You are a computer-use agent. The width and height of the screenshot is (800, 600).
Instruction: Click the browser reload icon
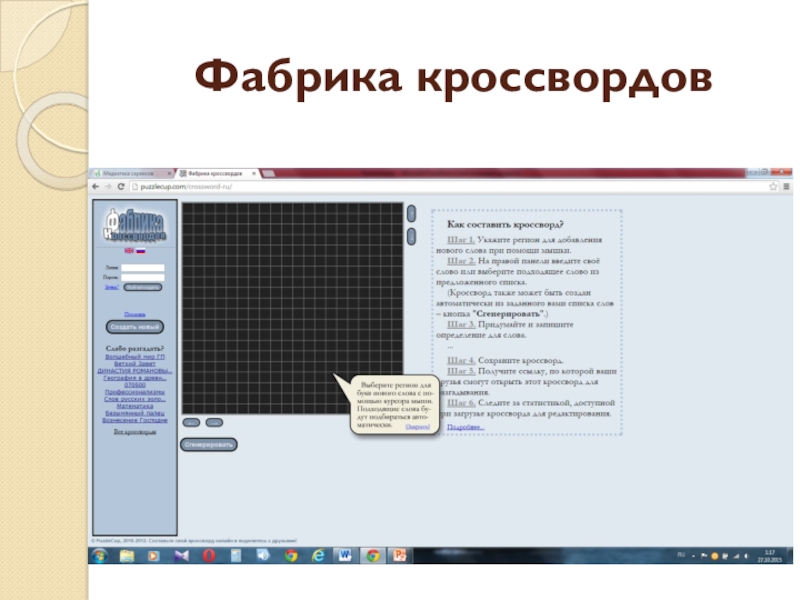point(120,187)
